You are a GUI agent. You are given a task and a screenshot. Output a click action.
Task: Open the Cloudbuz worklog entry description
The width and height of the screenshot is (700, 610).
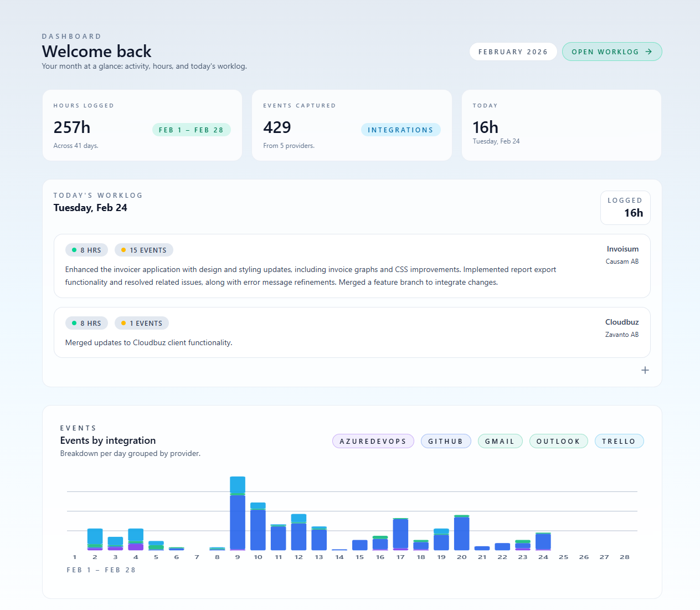[149, 342]
